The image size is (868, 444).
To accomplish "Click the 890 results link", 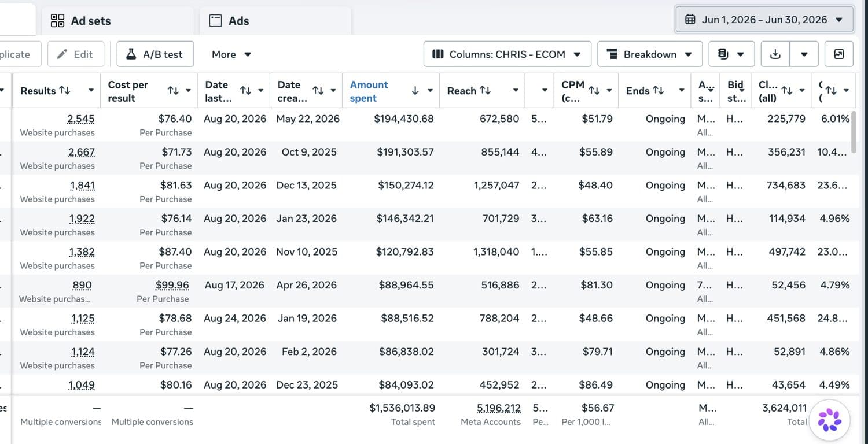I will point(82,285).
